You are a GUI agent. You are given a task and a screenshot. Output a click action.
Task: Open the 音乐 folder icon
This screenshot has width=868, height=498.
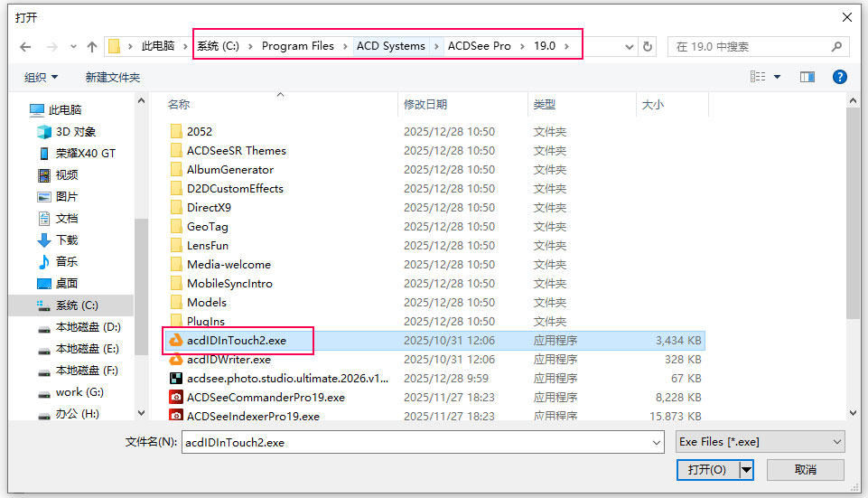(x=44, y=261)
